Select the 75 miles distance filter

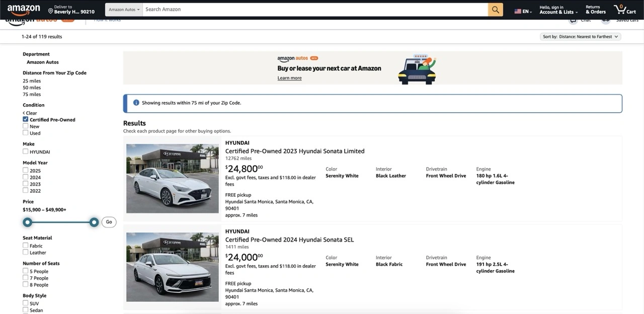[x=32, y=94]
